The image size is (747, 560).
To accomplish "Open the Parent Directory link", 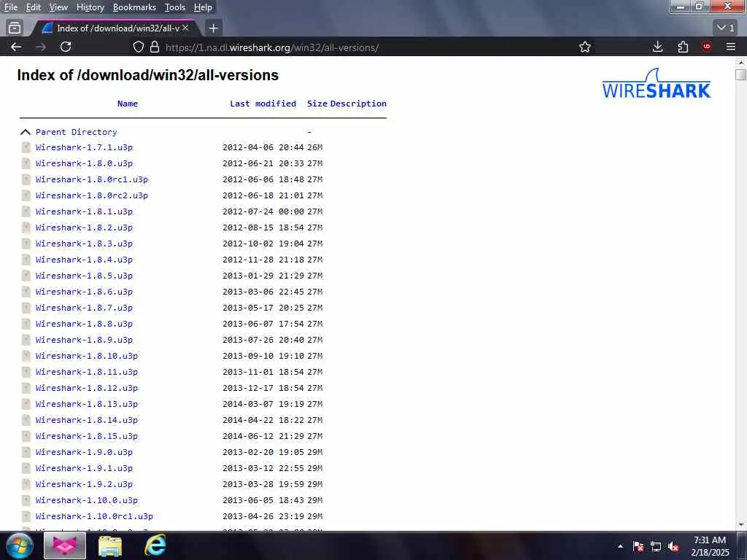I will pos(76,132).
